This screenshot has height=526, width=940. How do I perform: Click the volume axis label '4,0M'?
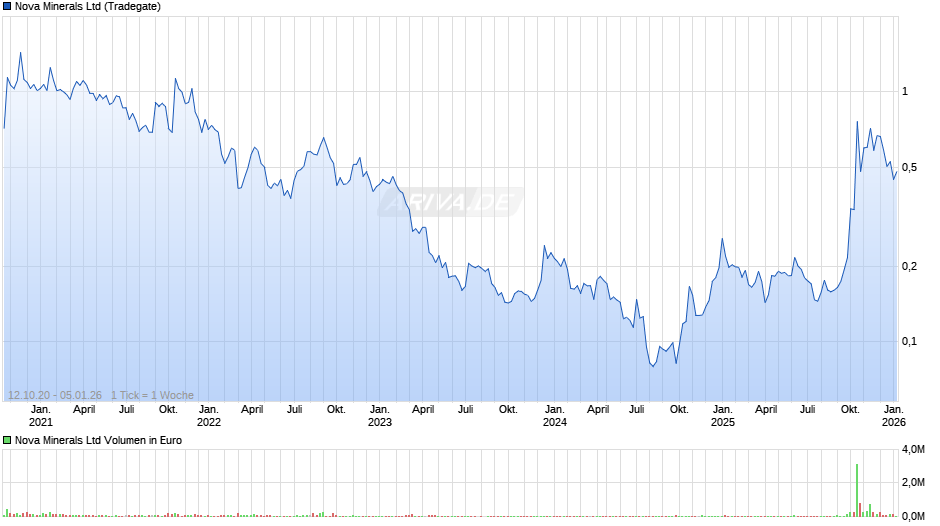[x=913, y=449]
